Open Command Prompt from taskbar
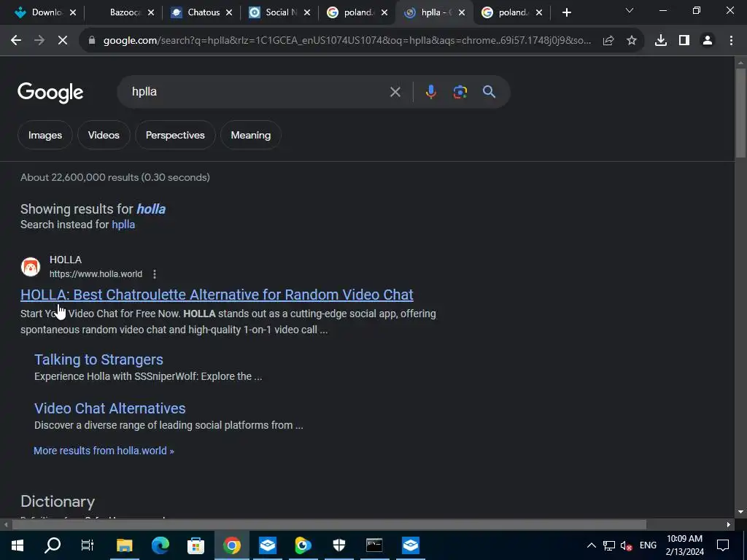 click(374, 545)
